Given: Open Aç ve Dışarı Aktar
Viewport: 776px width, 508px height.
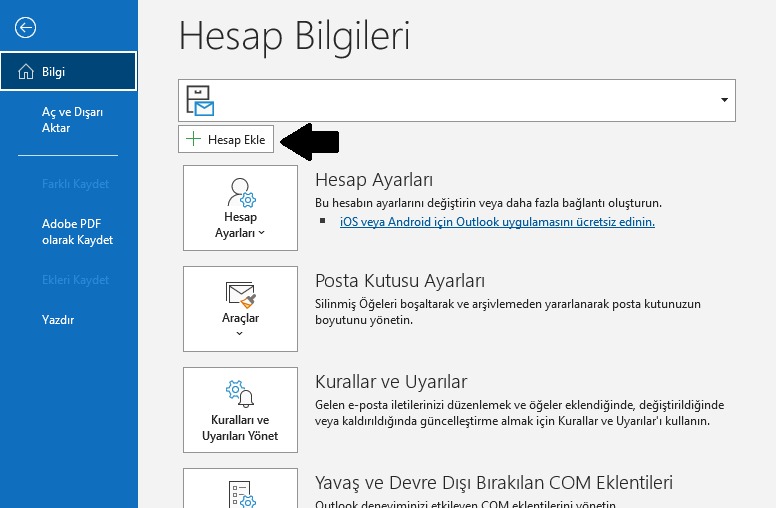Looking at the screenshot, I should click(72, 120).
